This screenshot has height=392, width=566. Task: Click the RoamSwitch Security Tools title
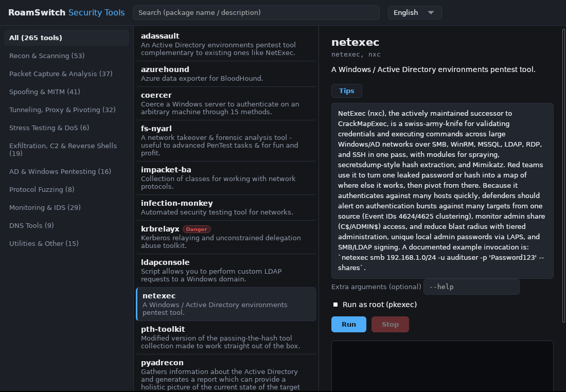[x=66, y=13]
